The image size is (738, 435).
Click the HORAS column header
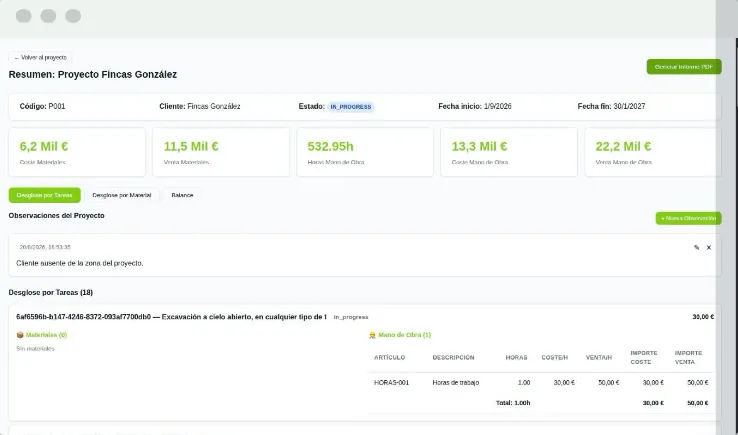tap(516, 358)
